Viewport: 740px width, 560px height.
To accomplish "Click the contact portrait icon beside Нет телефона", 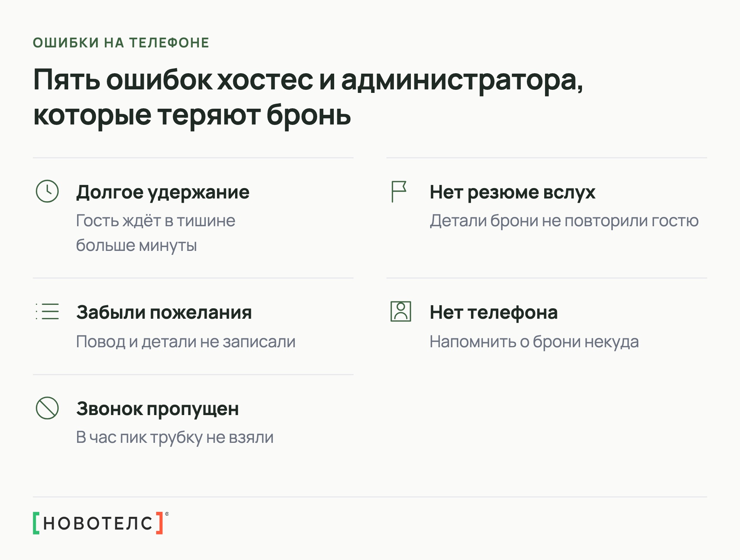I will click(x=401, y=311).
